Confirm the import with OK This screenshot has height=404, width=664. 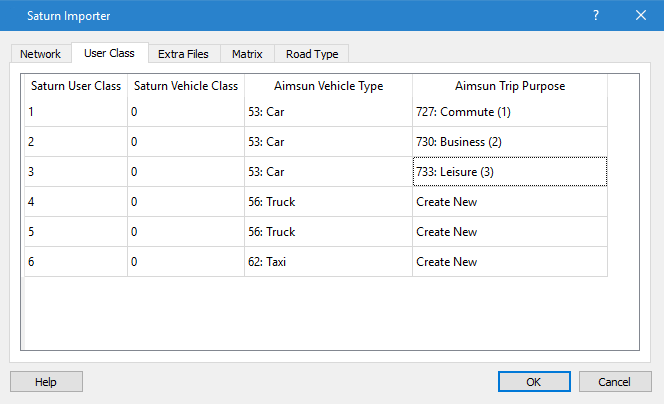534,382
